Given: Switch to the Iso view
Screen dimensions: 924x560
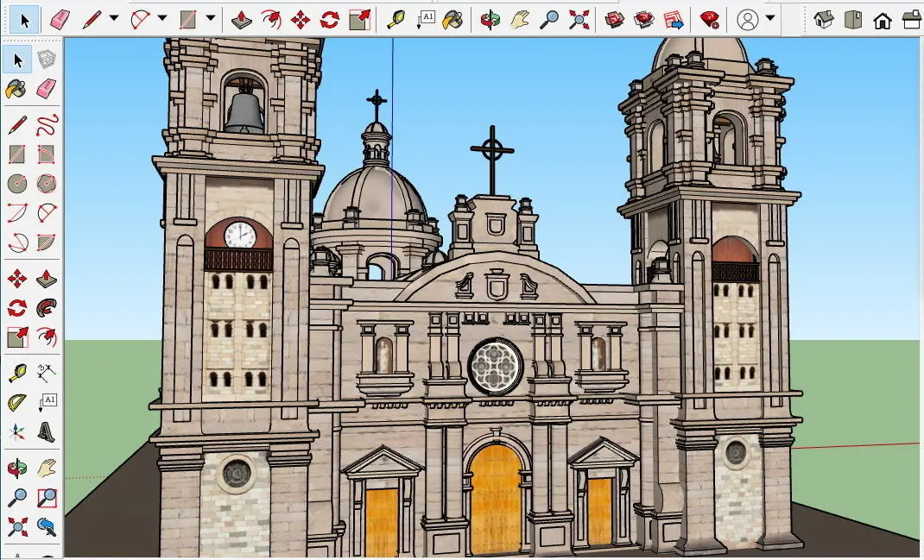Looking at the screenshot, I should [823, 20].
